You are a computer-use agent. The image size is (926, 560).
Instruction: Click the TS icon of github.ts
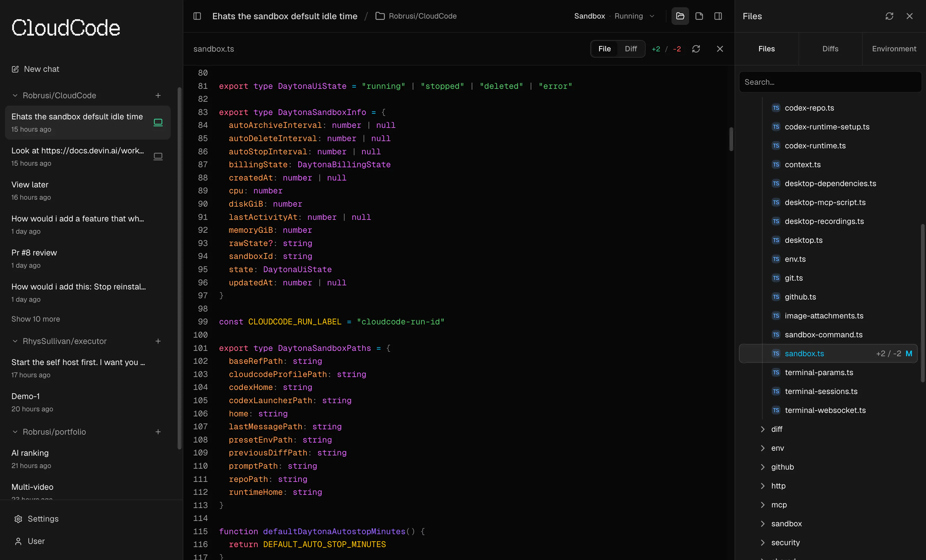click(x=776, y=297)
